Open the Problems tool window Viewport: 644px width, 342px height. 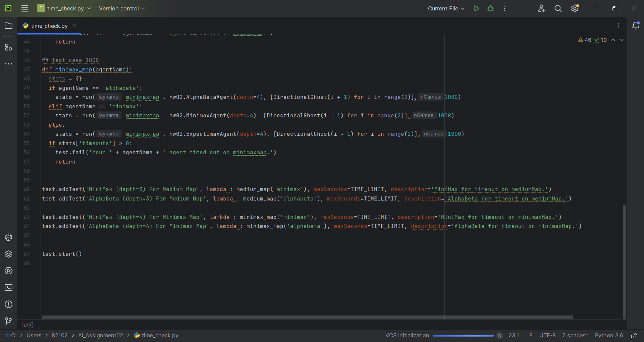[8, 304]
